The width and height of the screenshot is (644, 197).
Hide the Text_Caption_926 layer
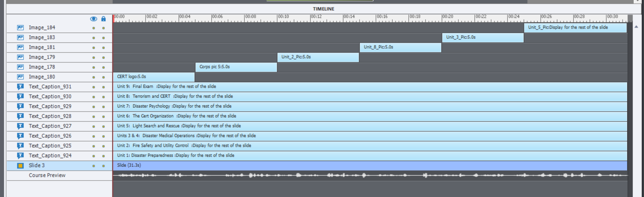pyautogui.click(x=93, y=136)
